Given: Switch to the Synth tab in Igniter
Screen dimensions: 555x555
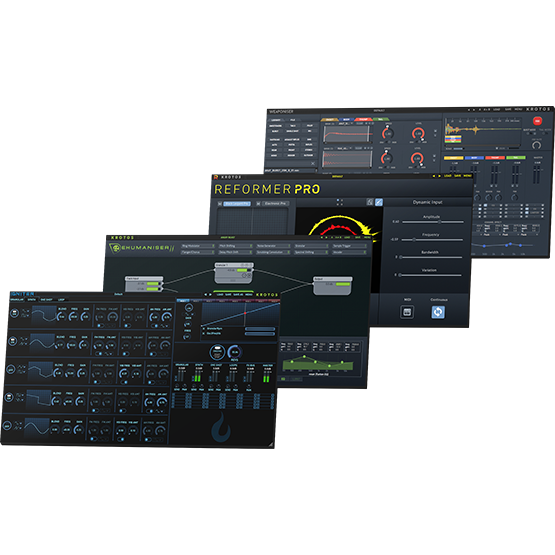Looking at the screenshot, I should 32,300.
